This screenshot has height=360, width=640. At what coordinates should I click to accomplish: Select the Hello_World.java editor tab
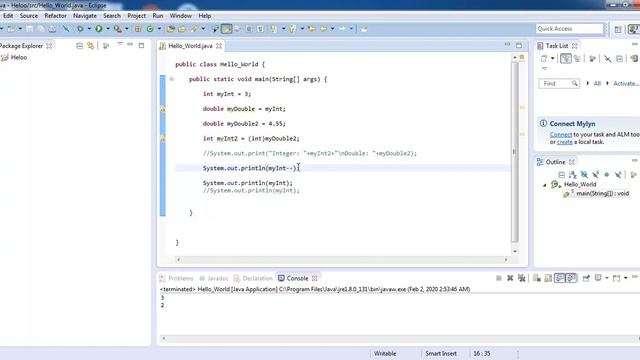pyautogui.click(x=190, y=46)
